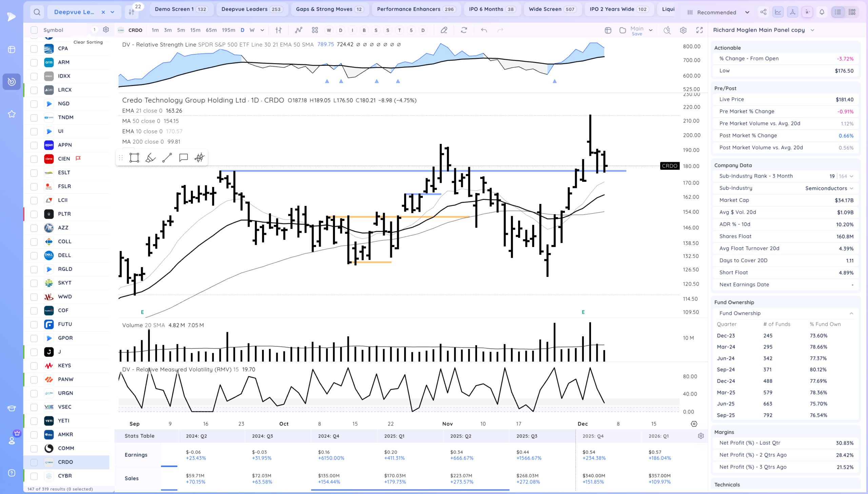Click the trend line drawing tool
This screenshot has height=494, width=868.
point(167,158)
